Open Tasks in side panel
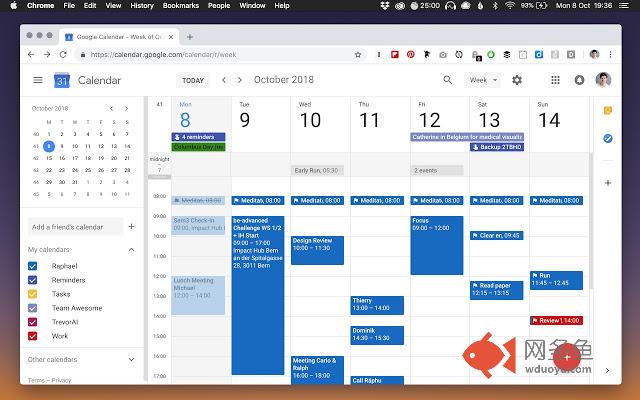Viewport: 640px width, 400px height. (608, 139)
